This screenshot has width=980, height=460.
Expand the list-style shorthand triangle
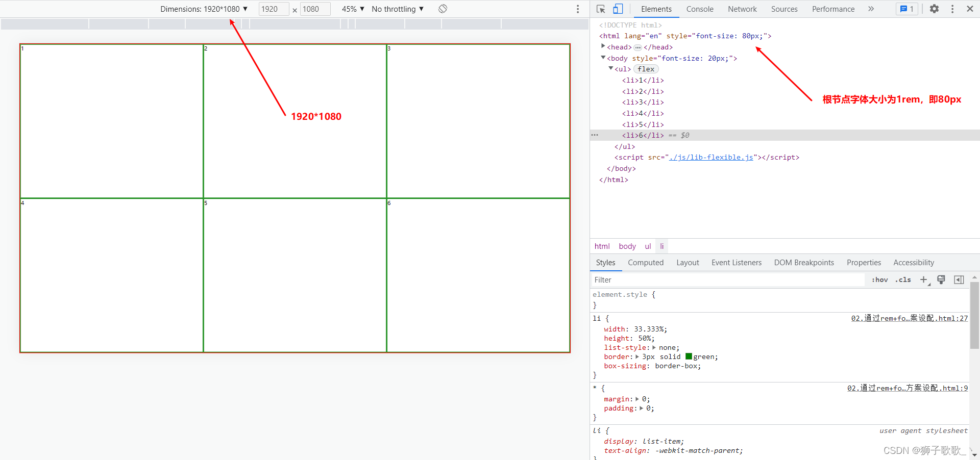coord(654,347)
